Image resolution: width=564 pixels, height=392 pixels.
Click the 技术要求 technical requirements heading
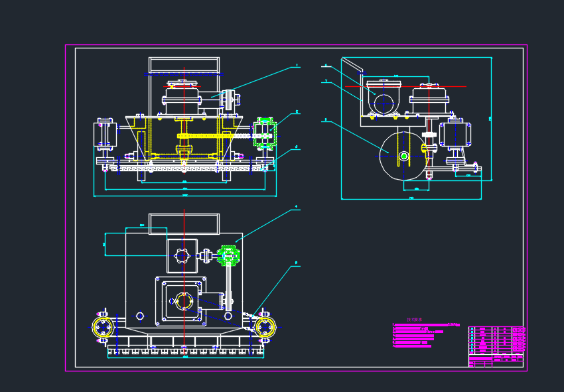tap(414, 319)
